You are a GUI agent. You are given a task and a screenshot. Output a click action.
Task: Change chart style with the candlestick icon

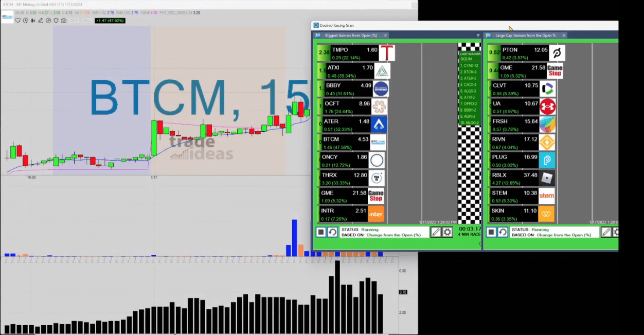(33, 21)
